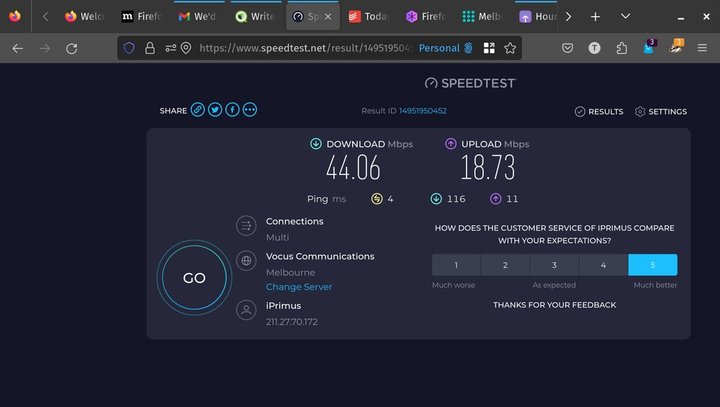
Task: Rate customer service 3 As expected
Action: 554,265
